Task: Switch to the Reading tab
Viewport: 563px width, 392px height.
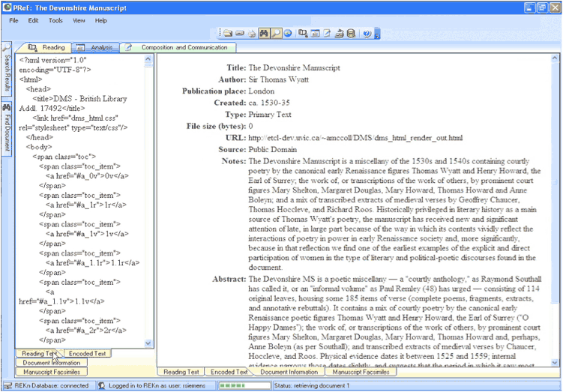Action: coord(46,47)
